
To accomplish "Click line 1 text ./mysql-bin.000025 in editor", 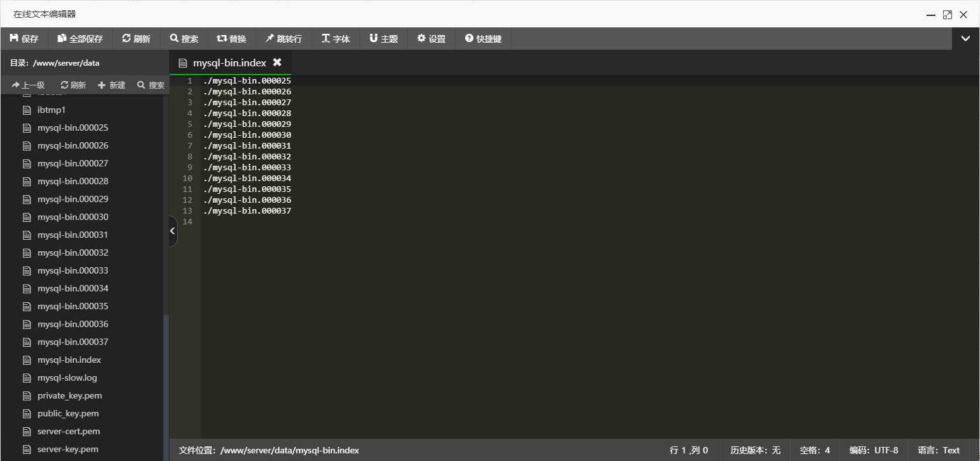I will pyautogui.click(x=247, y=81).
